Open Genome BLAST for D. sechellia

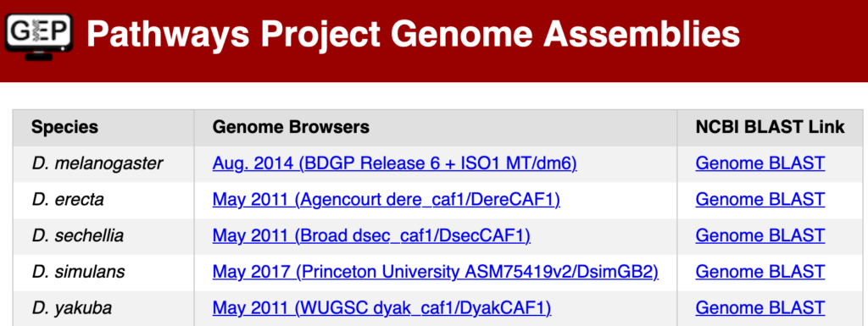click(760, 235)
